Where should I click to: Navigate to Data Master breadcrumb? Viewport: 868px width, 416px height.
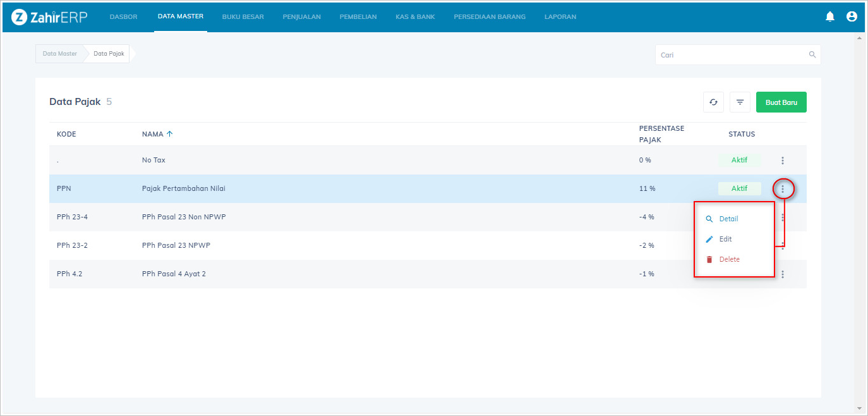(x=60, y=54)
